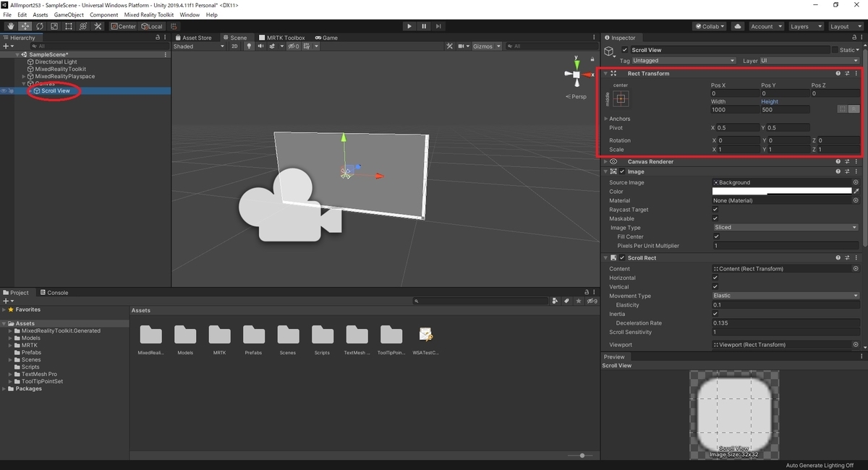Toggle Local handle rotation button

[x=152, y=27]
